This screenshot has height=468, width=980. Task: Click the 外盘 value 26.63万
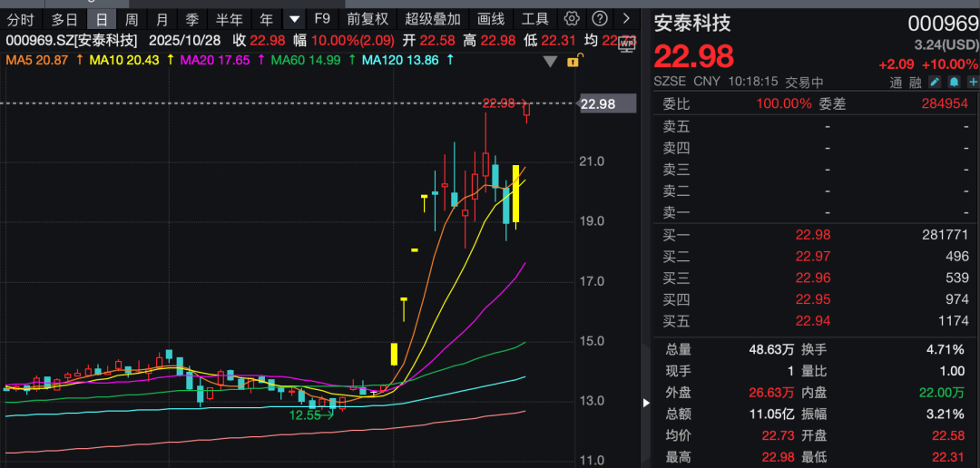772,393
